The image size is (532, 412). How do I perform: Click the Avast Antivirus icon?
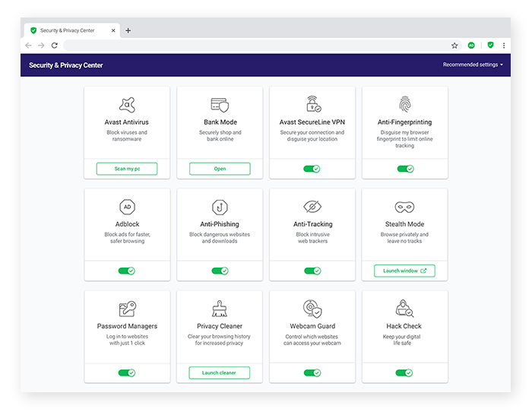pos(127,105)
